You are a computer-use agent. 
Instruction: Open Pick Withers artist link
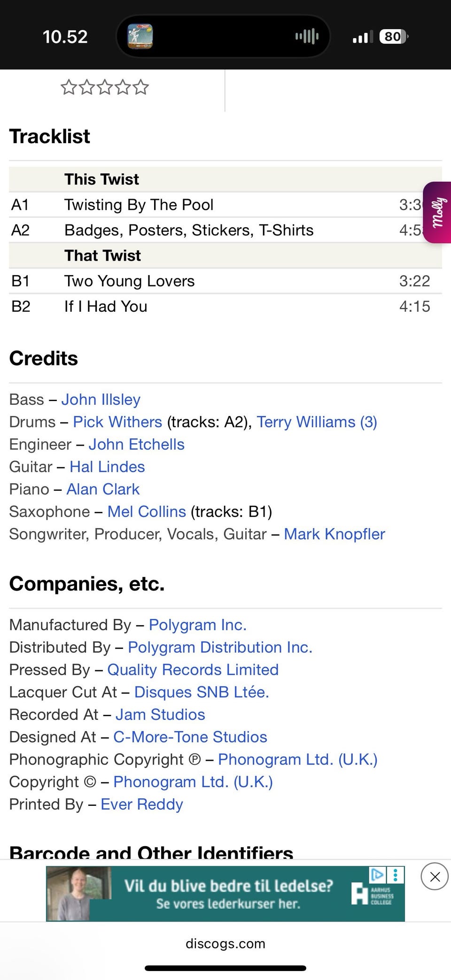coord(117,422)
